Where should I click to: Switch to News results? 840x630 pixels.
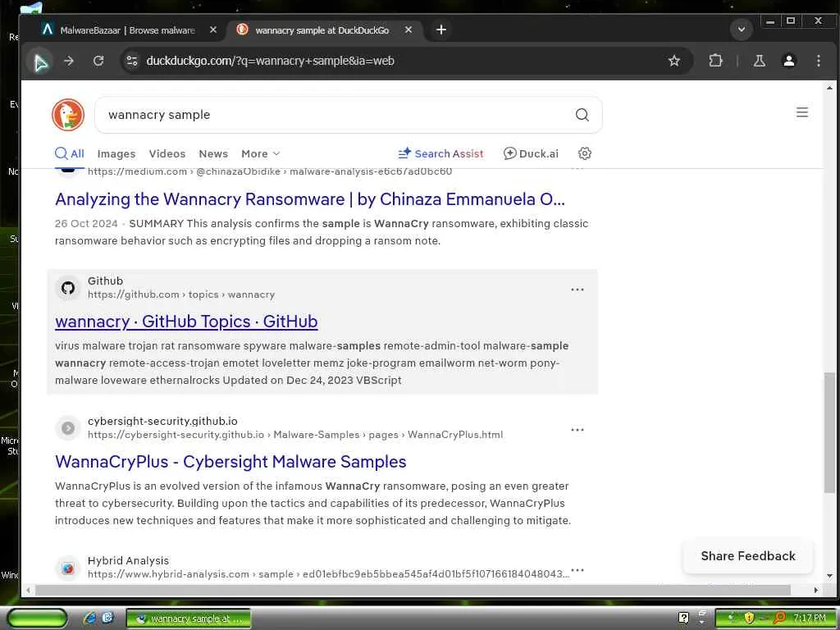(x=213, y=153)
